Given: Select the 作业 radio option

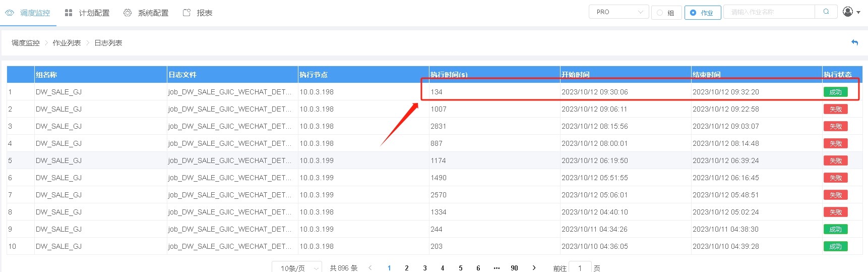Looking at the screenshot, I should point(694,13).
